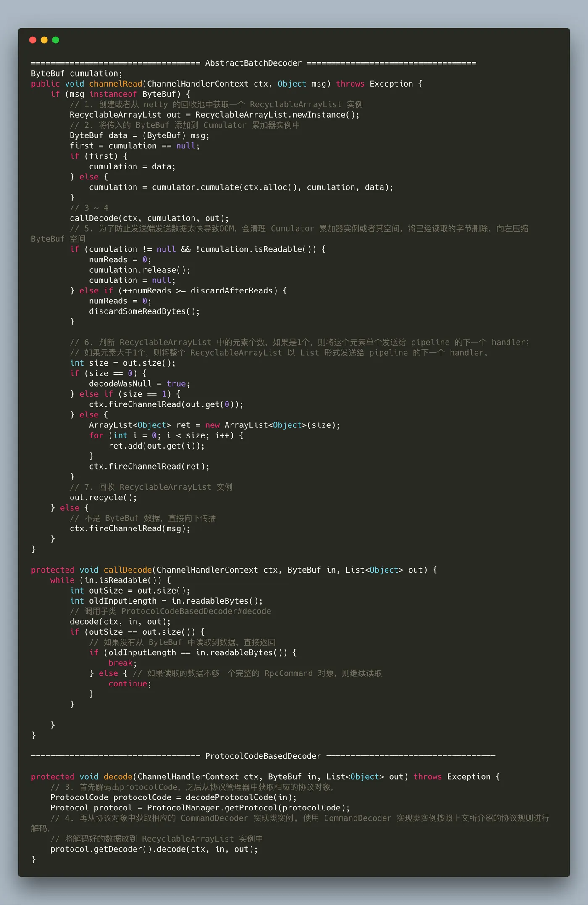588x905 pixels.
Task: Click "decodeWasNull = true;" statement
Action: tap(139, 384)
